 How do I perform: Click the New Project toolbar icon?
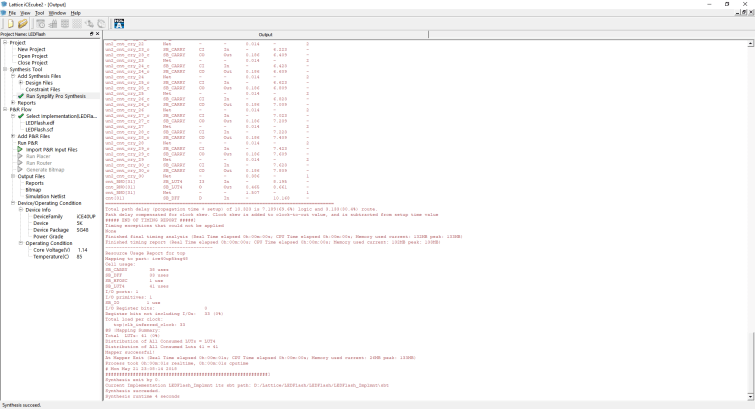pyautogui.click(x=10, y=23)
